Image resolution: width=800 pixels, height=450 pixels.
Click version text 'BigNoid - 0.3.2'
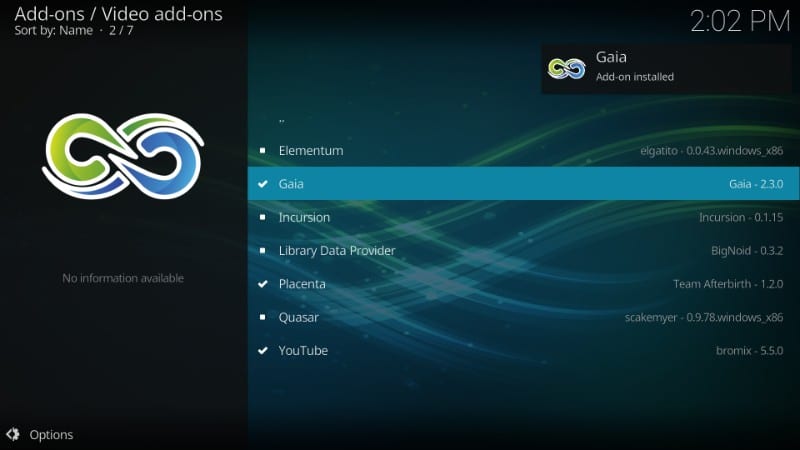pos(747,251)
